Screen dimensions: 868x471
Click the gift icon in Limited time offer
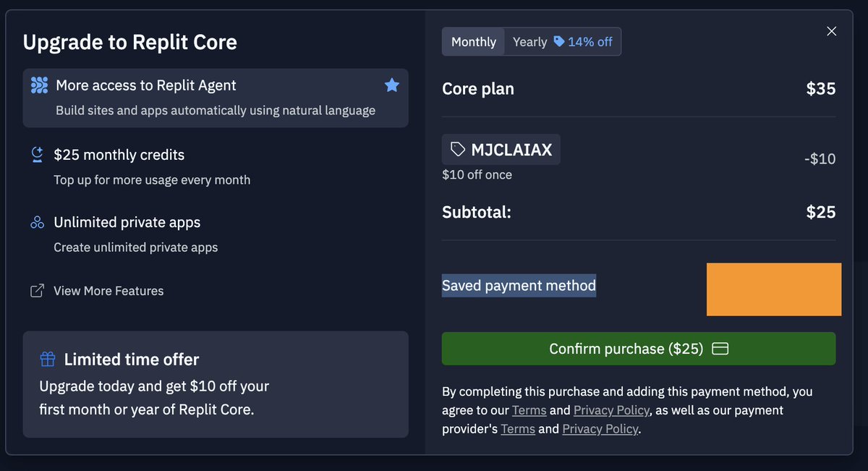pyautogui.click(x=48, y=359)
